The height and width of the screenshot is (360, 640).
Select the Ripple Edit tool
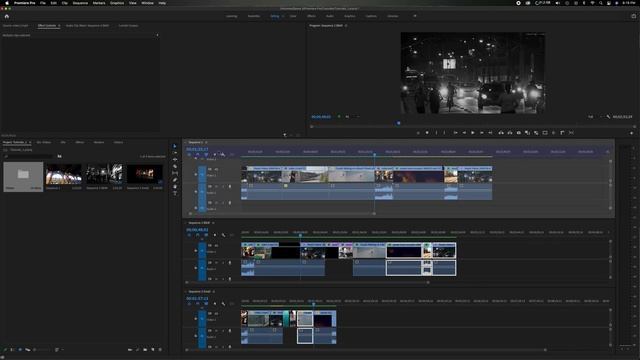tap(175, 160)
